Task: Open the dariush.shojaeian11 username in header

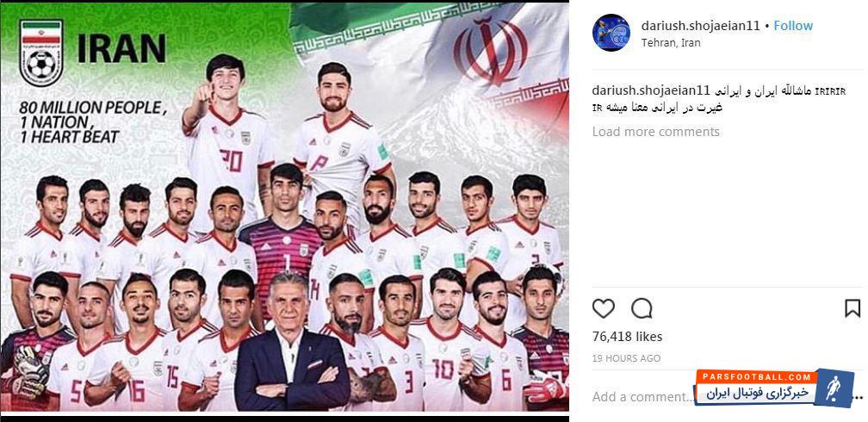Action: (700, 26)
